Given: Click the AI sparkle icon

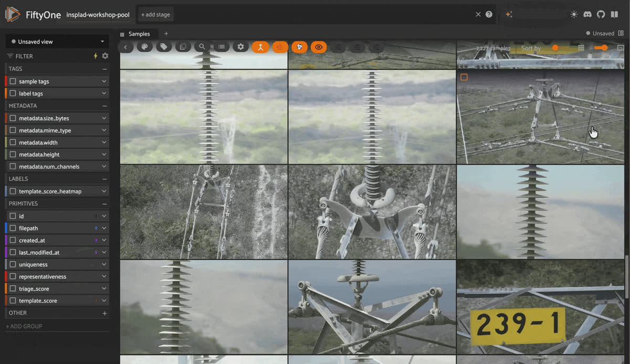Looking at the screenshot, I should tap(509, 15).
